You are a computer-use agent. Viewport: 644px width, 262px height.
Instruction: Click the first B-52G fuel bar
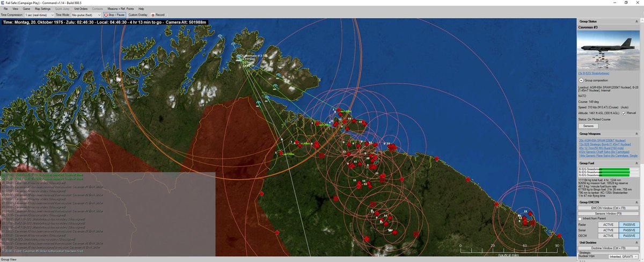tap(614, 169)
